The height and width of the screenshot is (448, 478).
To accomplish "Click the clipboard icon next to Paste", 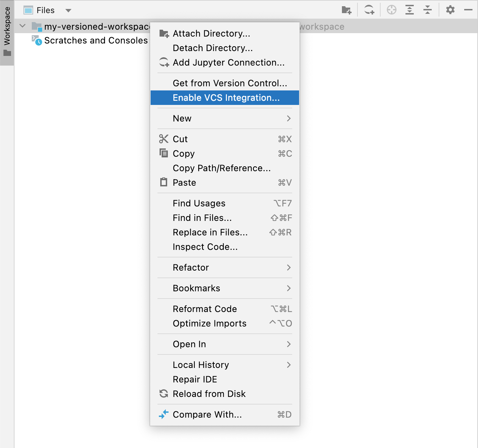I will tap(163, 182).
